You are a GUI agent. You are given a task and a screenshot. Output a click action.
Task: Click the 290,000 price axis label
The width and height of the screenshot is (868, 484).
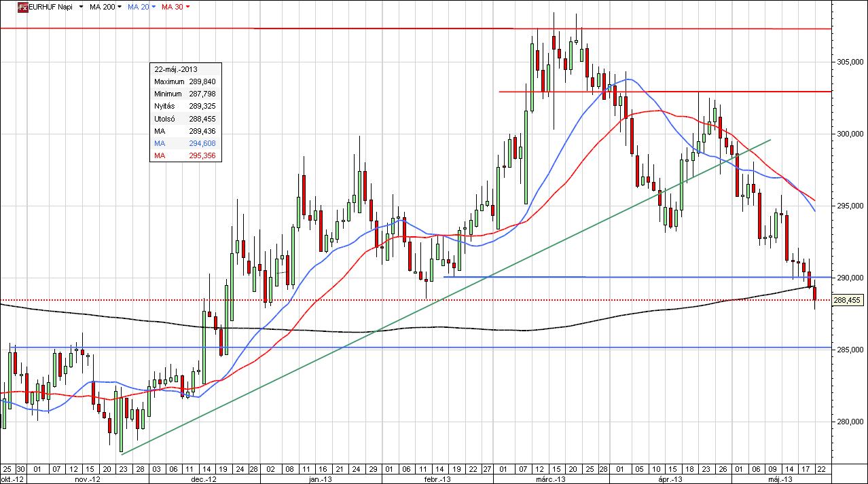(849, 278)
